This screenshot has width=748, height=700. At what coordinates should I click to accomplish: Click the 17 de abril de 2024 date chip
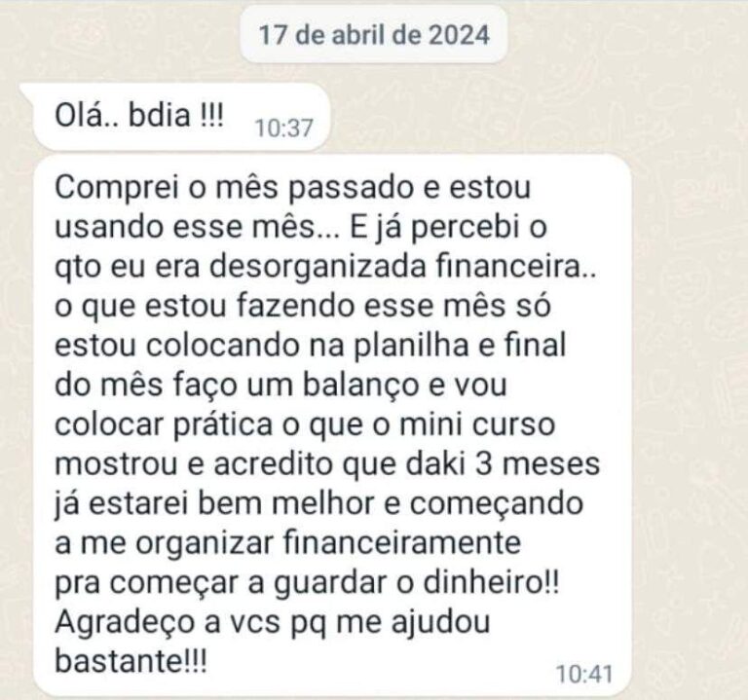(x=374, y=35)
